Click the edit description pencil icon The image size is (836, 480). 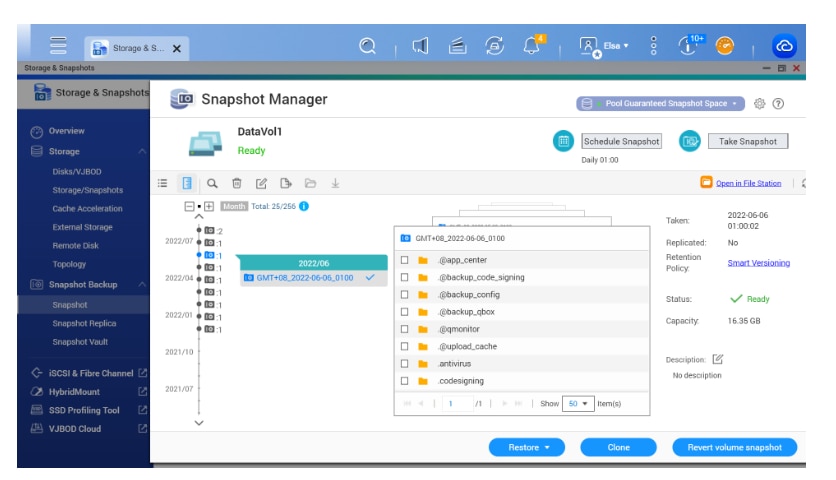click(717, 359)
